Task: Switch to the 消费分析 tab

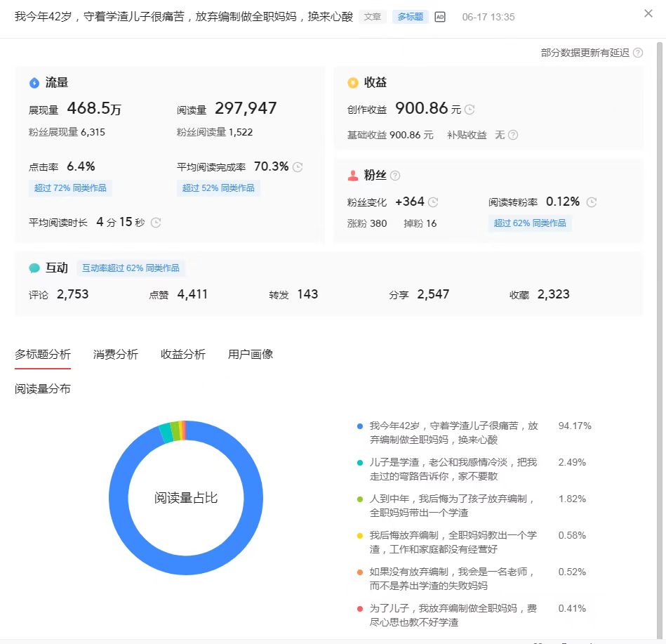Action: pyautogui.click(x=116, y=354)
